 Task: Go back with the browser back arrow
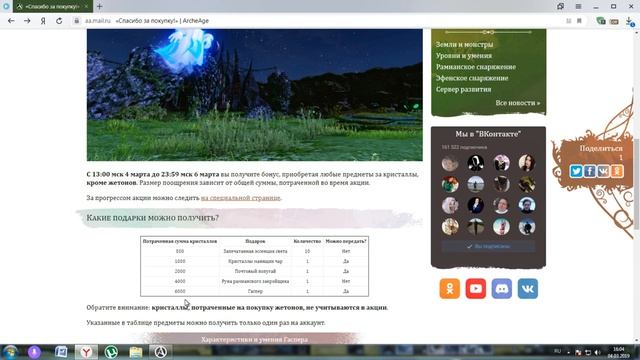tap(11, 21)
